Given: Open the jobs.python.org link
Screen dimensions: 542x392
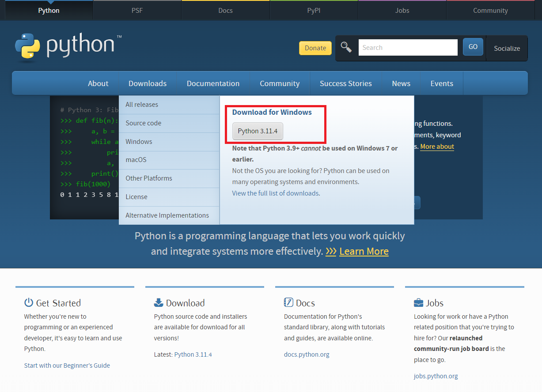Looking at the screenshot, I should click(436, 376).
